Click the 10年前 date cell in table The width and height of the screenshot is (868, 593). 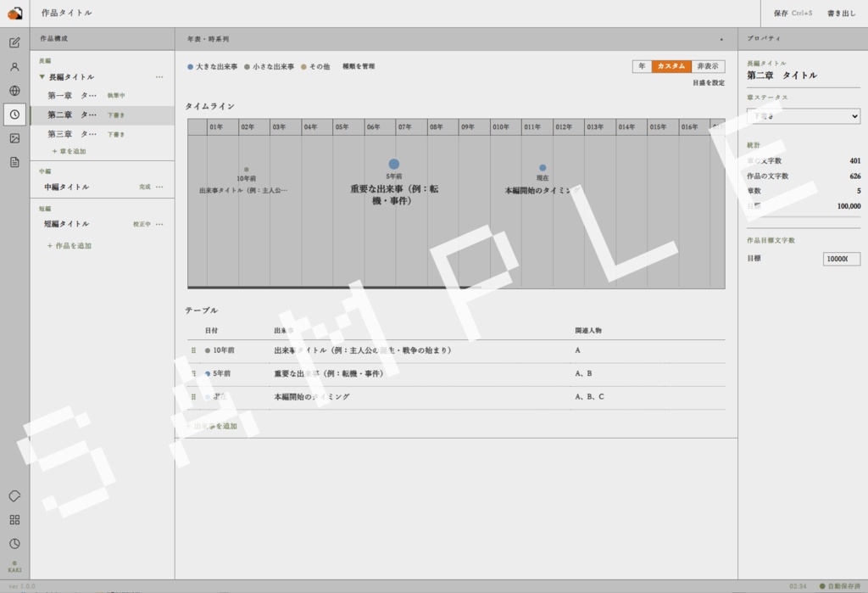click(x=224, y=350)
